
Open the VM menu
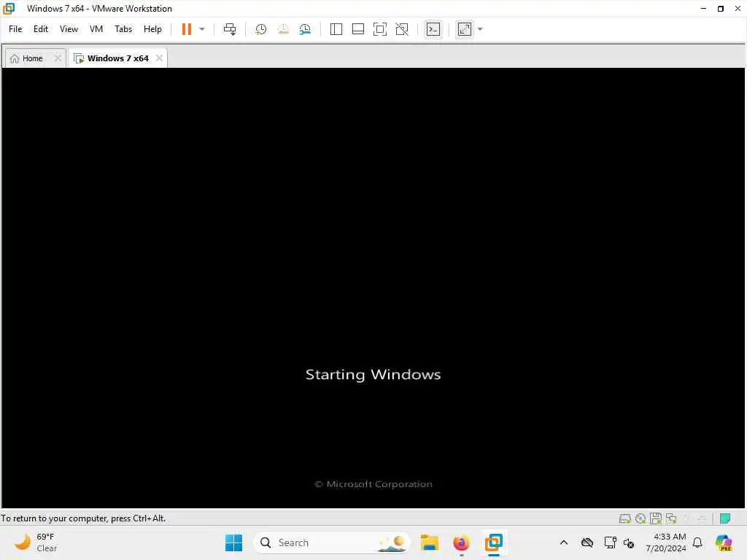[x=96, y=29]
